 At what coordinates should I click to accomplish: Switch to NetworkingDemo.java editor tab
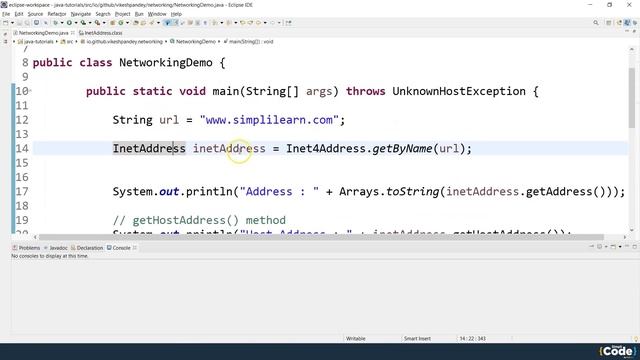coord(43,33)
